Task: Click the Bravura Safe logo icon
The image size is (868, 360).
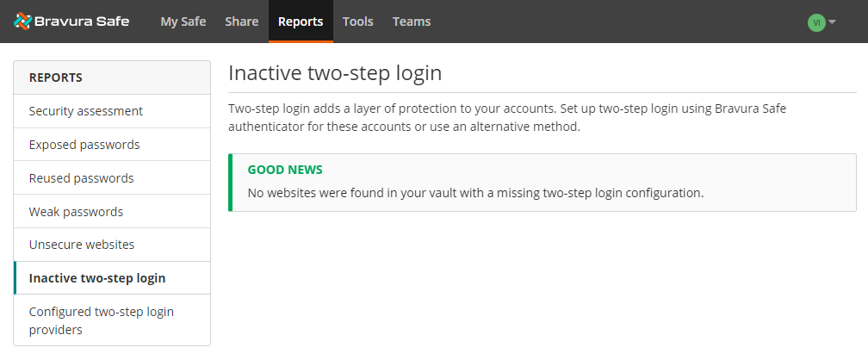Action: pos(22,22)
